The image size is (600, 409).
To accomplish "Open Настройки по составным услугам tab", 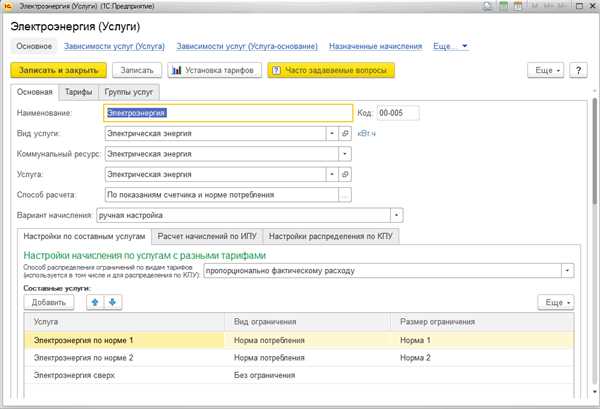I will click(84, 236).
